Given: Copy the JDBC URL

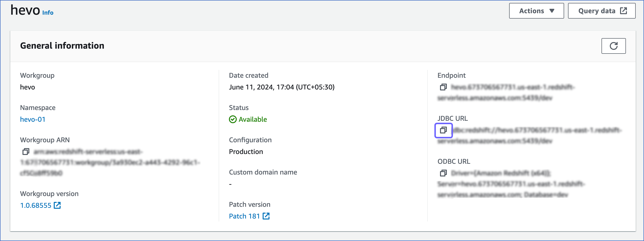Looking at the screenshot, I should pyautogui.click(x=443, y=130).
